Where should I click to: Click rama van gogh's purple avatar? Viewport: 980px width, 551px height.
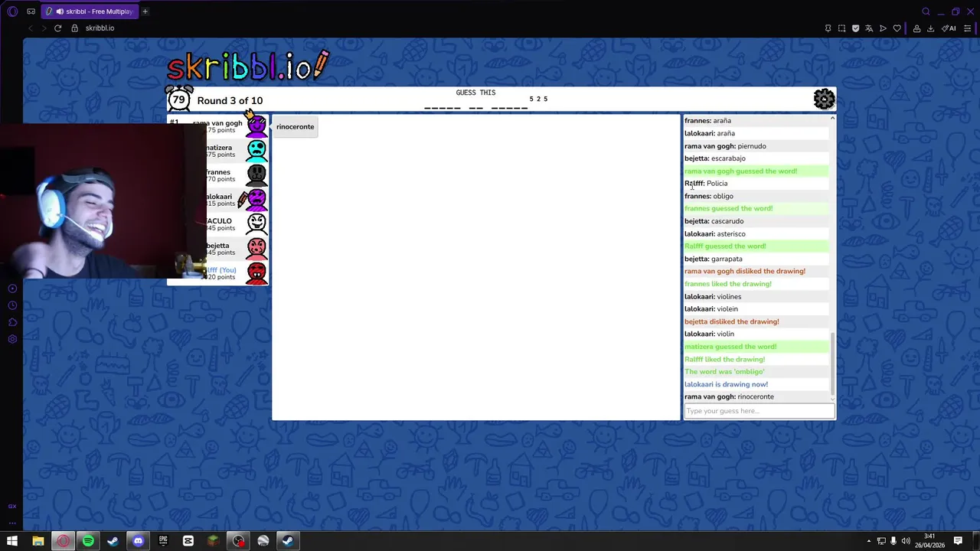[256, 126]
